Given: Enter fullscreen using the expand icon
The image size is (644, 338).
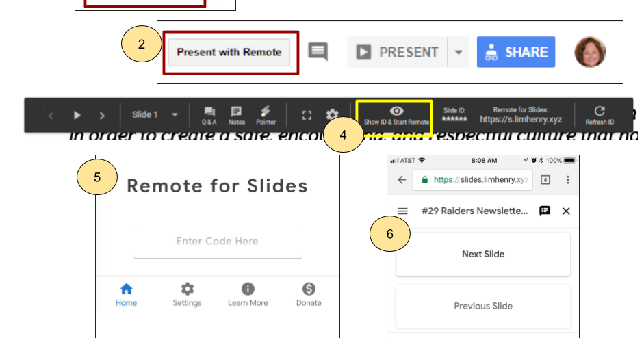Looking at the screenshot, I should 307,116.
